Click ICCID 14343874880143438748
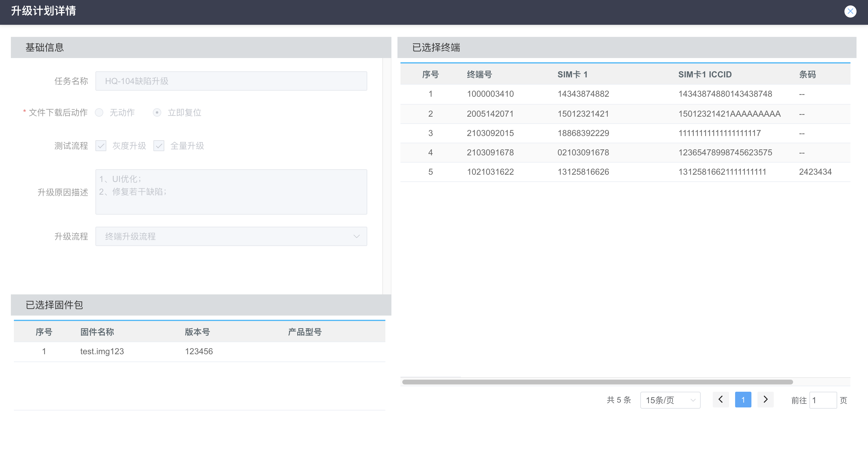This screenshot has height=457, width=868. pos(725,94)
